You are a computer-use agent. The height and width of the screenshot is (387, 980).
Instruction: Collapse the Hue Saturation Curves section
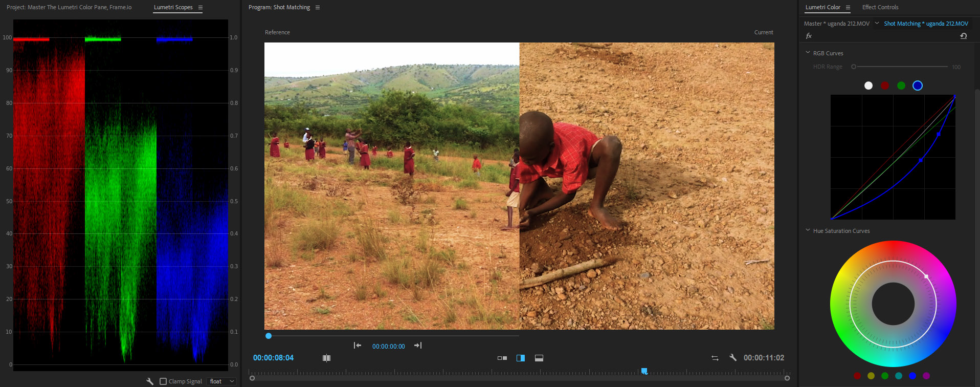coord(808,230)
